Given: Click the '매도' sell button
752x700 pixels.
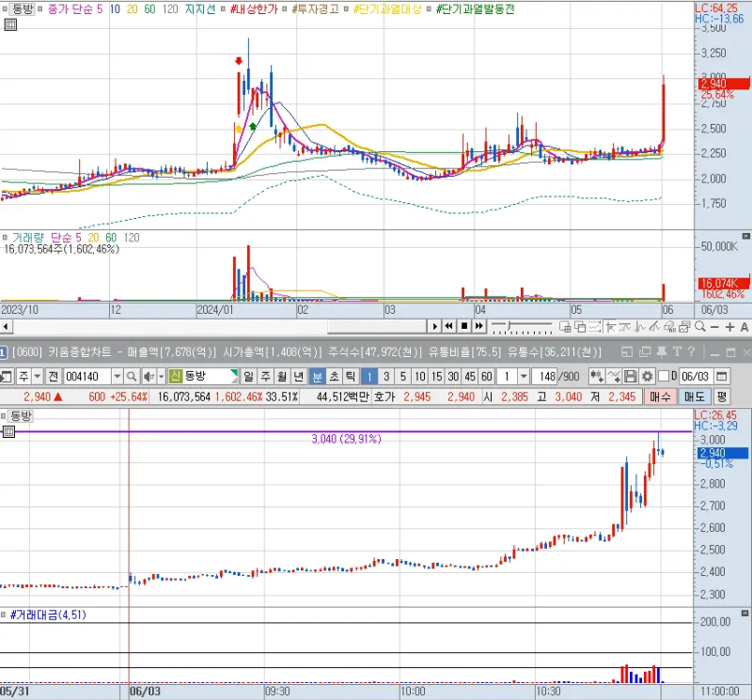Looking at the screenshot, I should (x=694, y=397).
